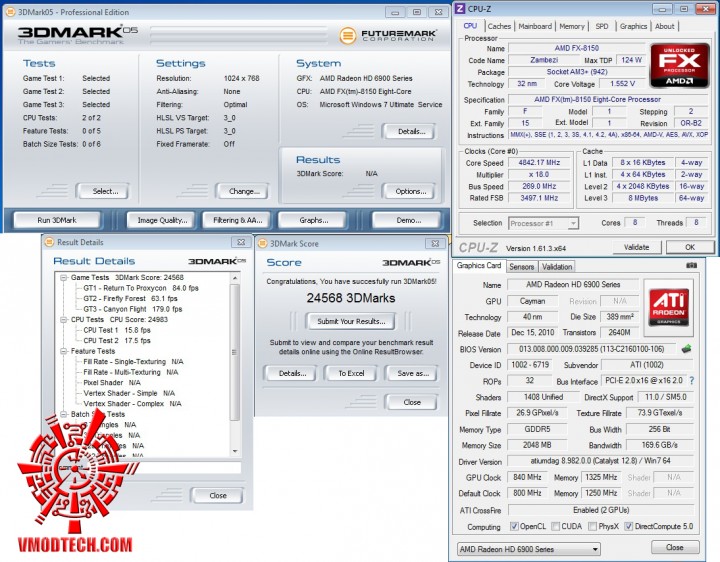Viewport: 720px width, 562px height.
Task: Toggle the CUDA checkbox in GPU-Z
Action: tap(556, 526)
